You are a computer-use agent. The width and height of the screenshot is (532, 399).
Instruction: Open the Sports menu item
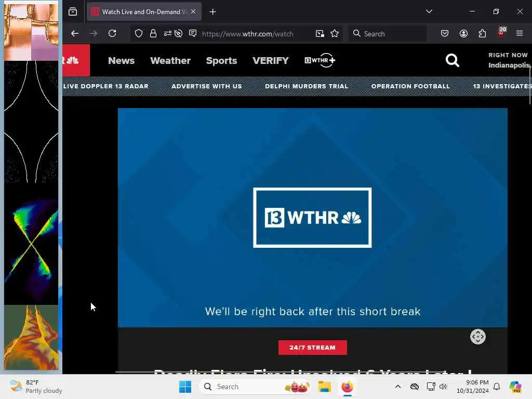[x=221, y=61]
